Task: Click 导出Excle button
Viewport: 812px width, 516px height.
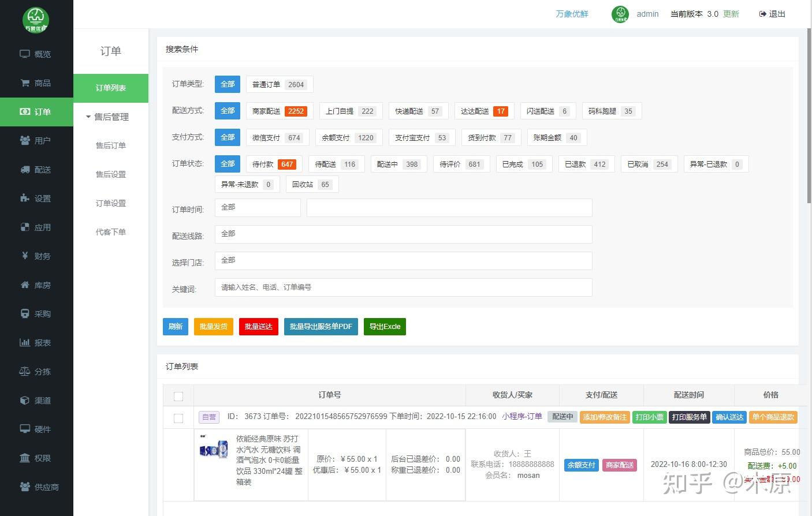Action: pyautogui.click(x=385, y=327)
